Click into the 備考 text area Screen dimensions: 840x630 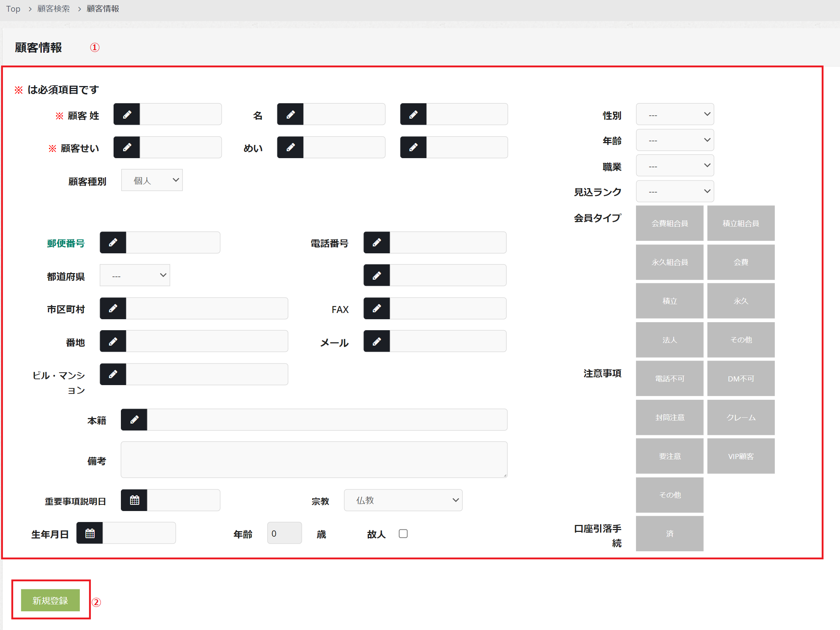click(x=314, y=460)
